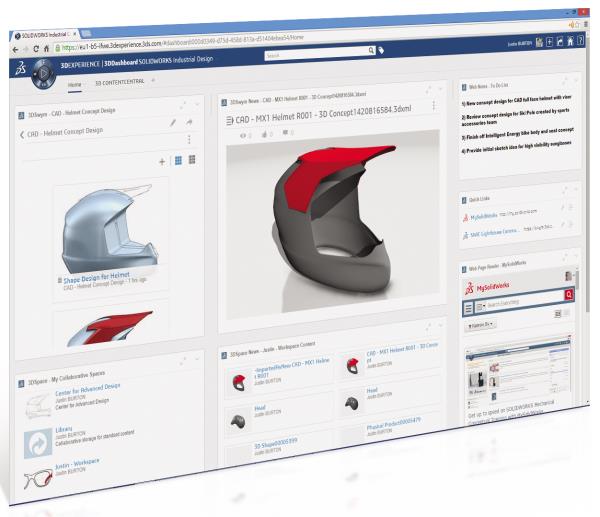This screenshot has width=600, height=517.
Task: Open MySolidWorks hamburger menu
Action: click(x=468, y=308)
